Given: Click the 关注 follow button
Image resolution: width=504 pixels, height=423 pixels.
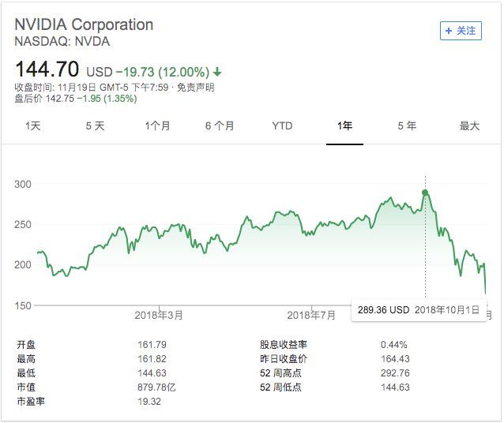Looking at the screenshot, I should [461, 31].
